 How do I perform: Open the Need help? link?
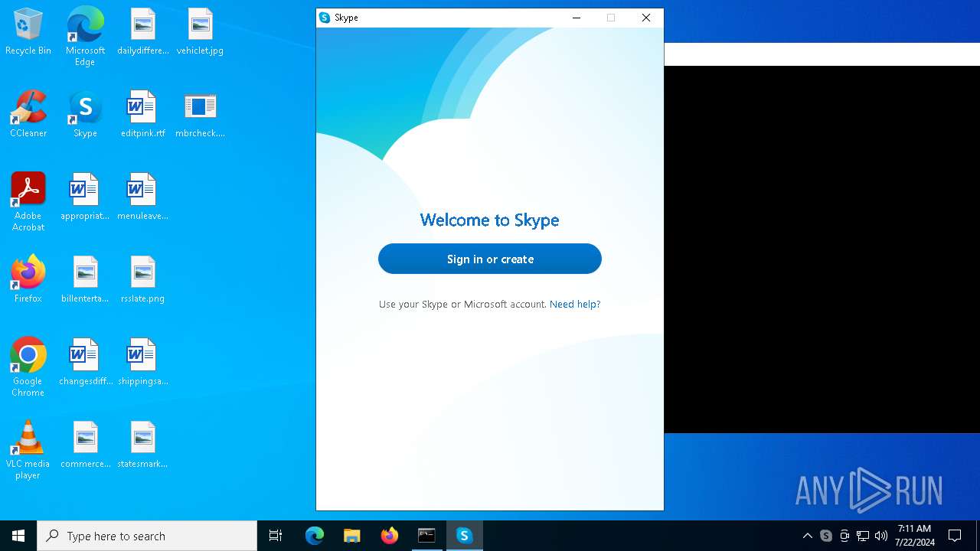point(575,304)
